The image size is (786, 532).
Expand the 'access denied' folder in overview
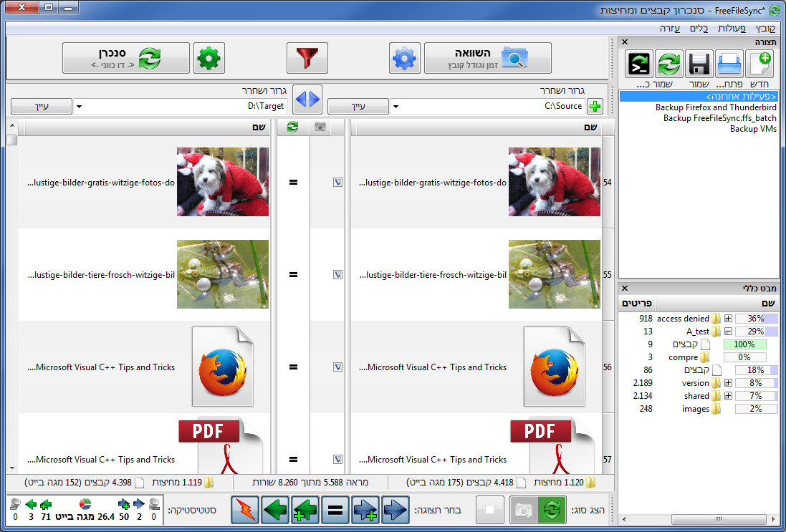click(728, 319)
